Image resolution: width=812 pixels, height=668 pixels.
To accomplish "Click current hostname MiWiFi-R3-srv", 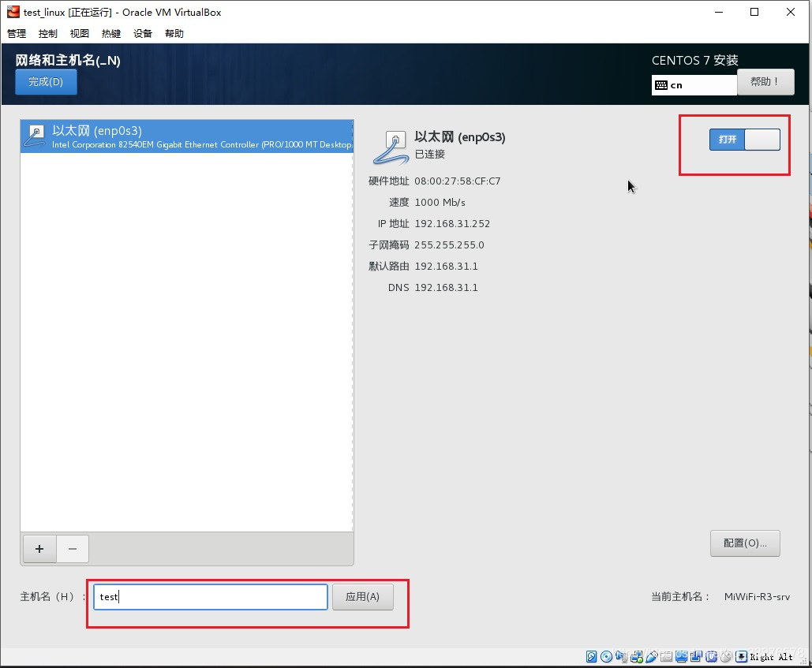I will click(x=757, y=596).
